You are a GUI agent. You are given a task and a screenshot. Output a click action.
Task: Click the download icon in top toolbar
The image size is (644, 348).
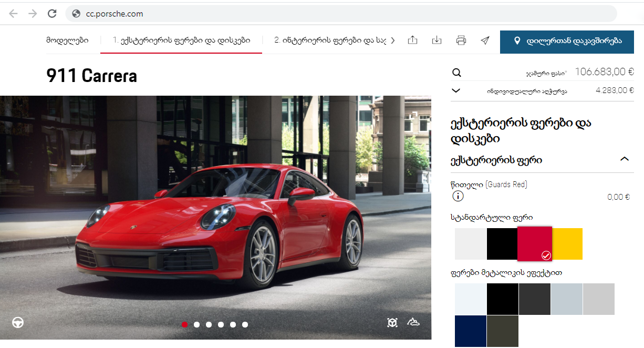[x=437, y=40]
